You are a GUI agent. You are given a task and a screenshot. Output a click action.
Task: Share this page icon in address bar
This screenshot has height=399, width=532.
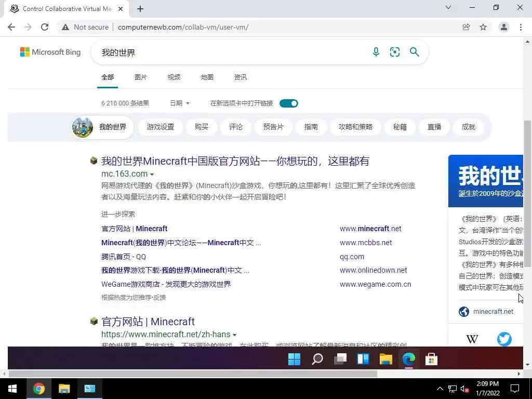[466, 27]
